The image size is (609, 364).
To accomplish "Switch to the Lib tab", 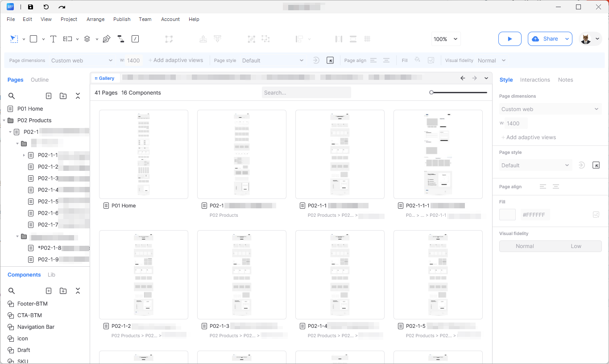I will pos(51,275).
